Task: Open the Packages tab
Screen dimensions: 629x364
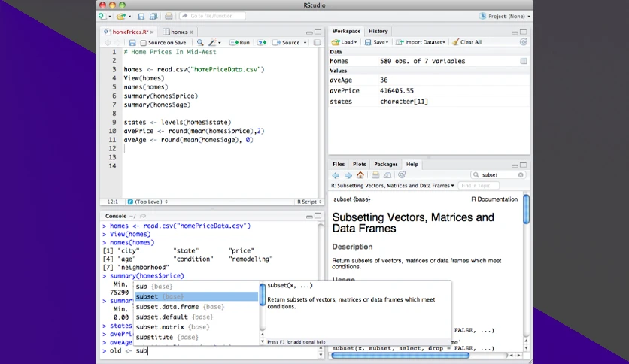Action: coord(385,165)
